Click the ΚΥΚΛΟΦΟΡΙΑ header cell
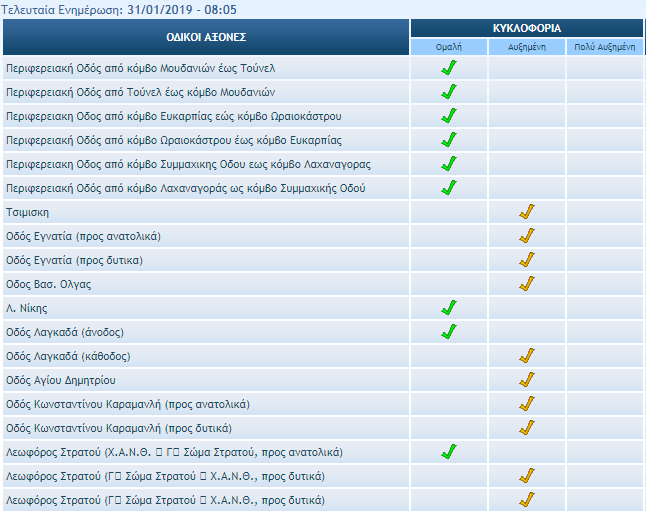646x518 pixels. [527, 28]
